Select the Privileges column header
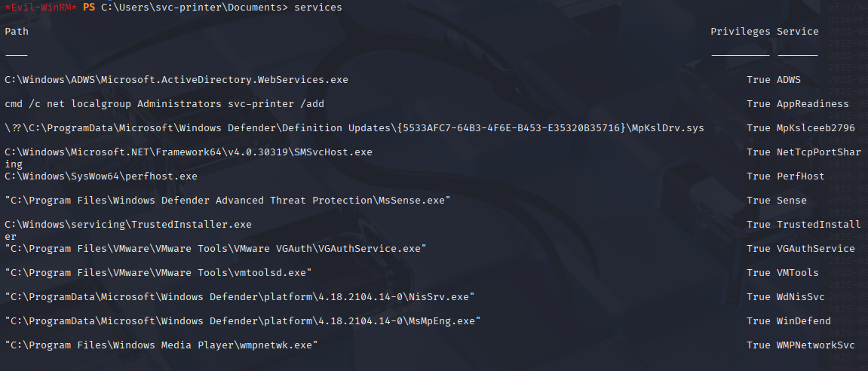Screen dimensions: 868x371 coord(740,32)
